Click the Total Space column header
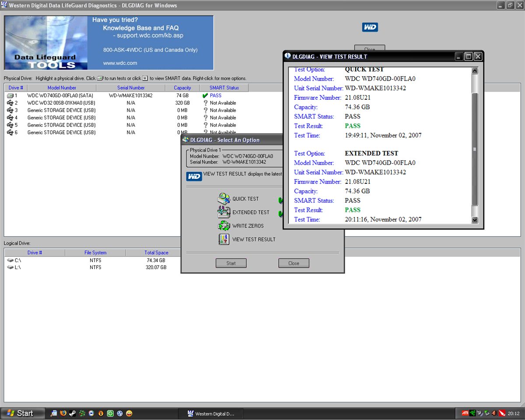 156,252
